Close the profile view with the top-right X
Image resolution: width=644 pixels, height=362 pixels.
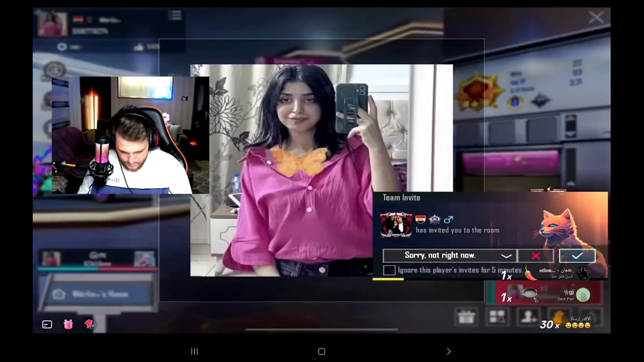click(596, 18)
